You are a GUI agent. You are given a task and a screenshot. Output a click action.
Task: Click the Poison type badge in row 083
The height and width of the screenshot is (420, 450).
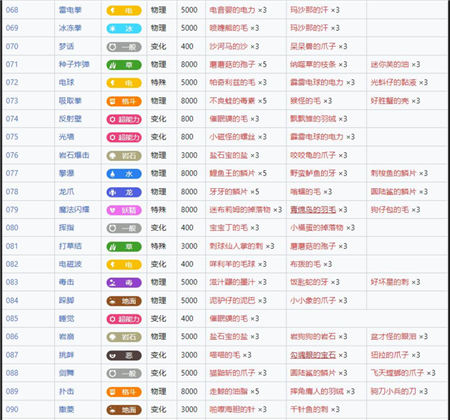[x=124, y=283]
